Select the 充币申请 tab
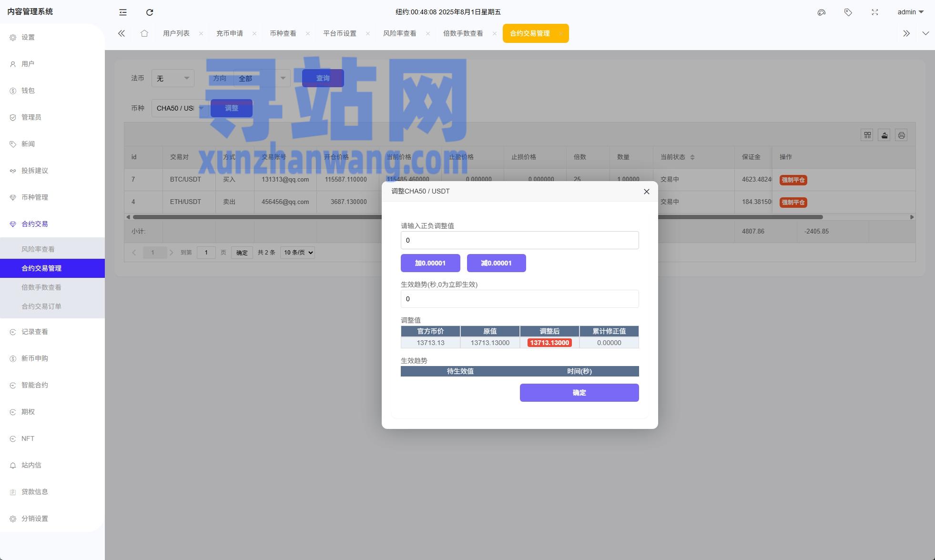The width and height of the screenshot is (935, 560). (x=230, y=33)
